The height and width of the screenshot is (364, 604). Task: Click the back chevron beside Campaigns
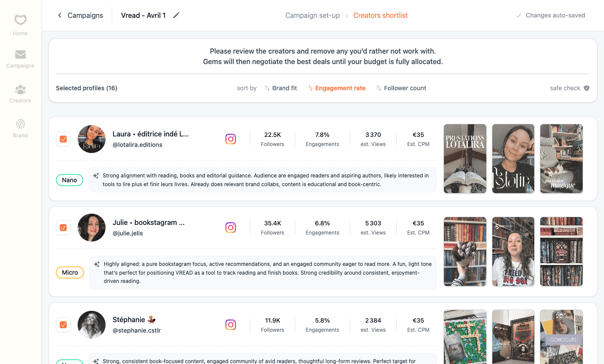tap(60, 16)
